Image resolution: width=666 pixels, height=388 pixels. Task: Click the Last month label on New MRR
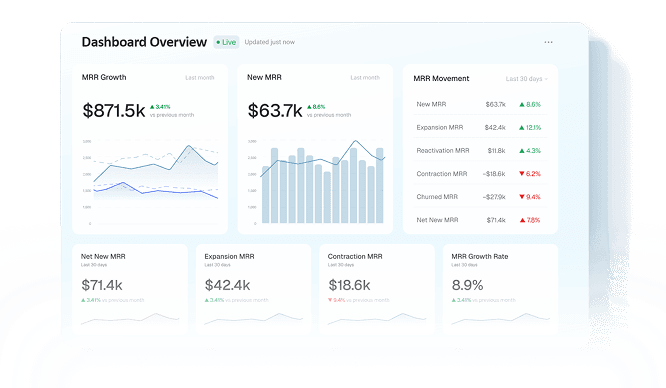tap(365, 78)
